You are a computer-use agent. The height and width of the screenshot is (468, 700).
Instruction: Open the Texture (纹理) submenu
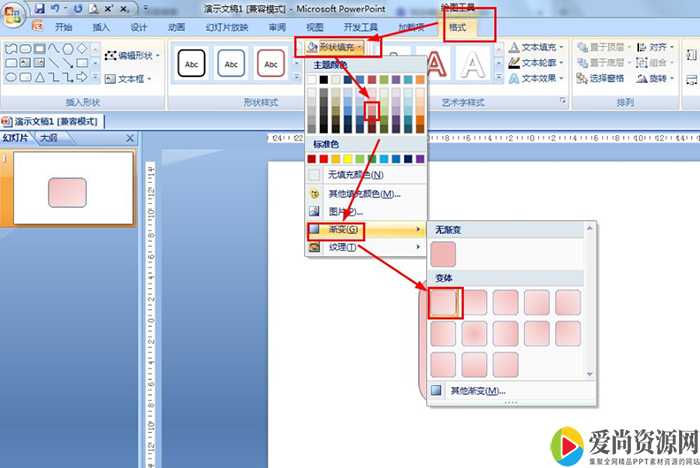pos(344,248)
